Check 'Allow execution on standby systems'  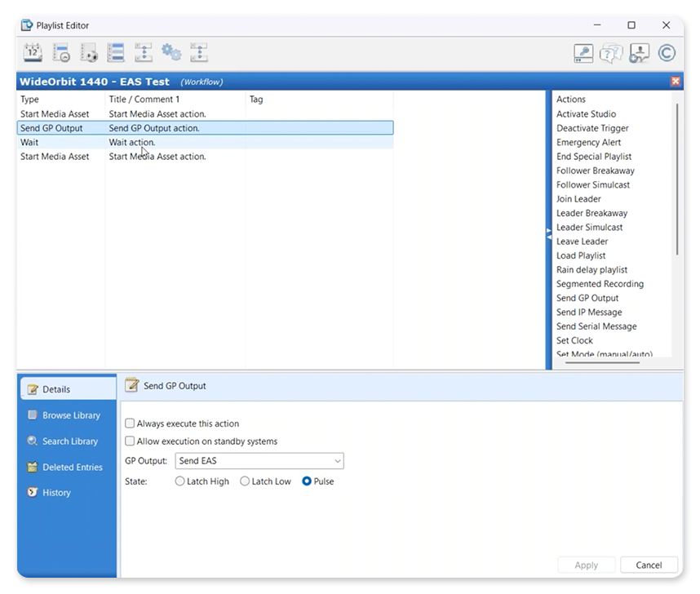click(x=130, y=441)
